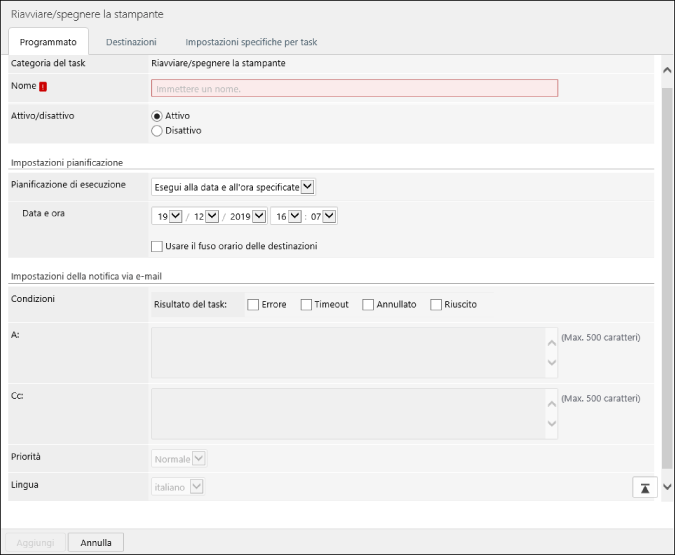Image resolution: width=675 pixels, height=555 pixels.
Task: Enable Usare il fuso orario delle destinazioni
Action: (156, 246)
